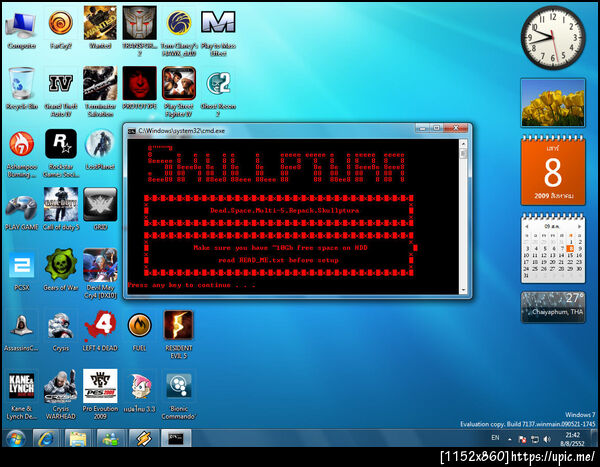
Task: Open the Windows Start menu orb
Action: click(16, 439)
